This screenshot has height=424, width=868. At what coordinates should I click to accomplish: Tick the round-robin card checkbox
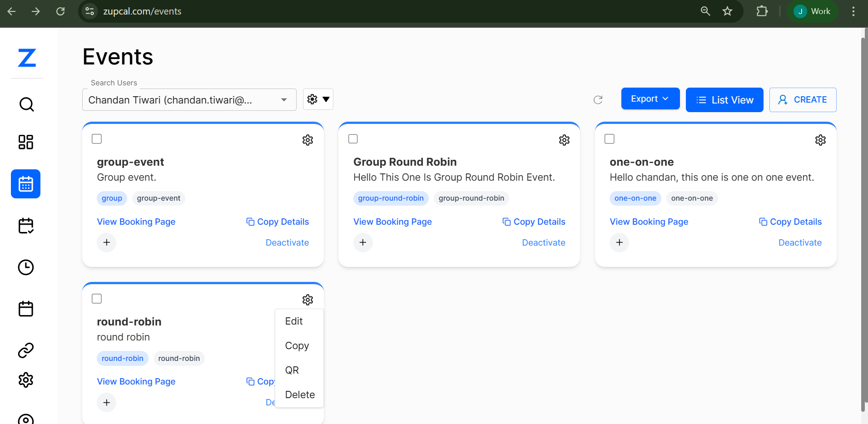click(97, 299)
